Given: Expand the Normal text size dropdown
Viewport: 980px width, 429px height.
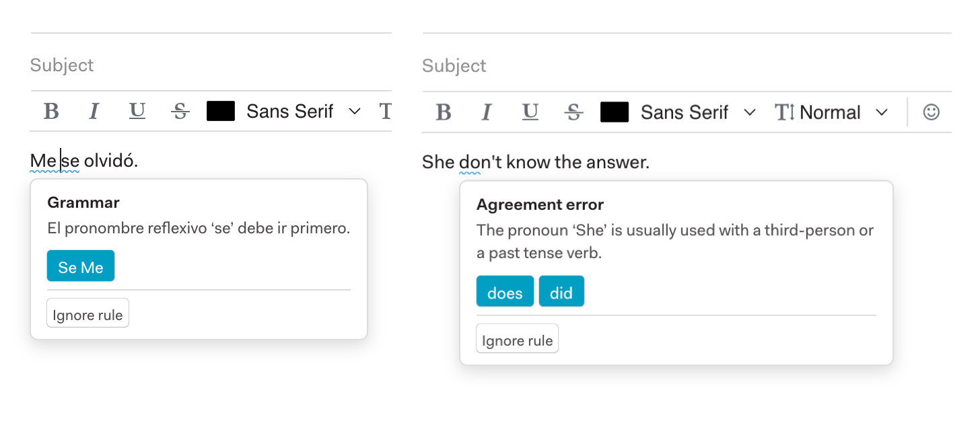Looking at the screenshot, I should [x=832, y=112].
